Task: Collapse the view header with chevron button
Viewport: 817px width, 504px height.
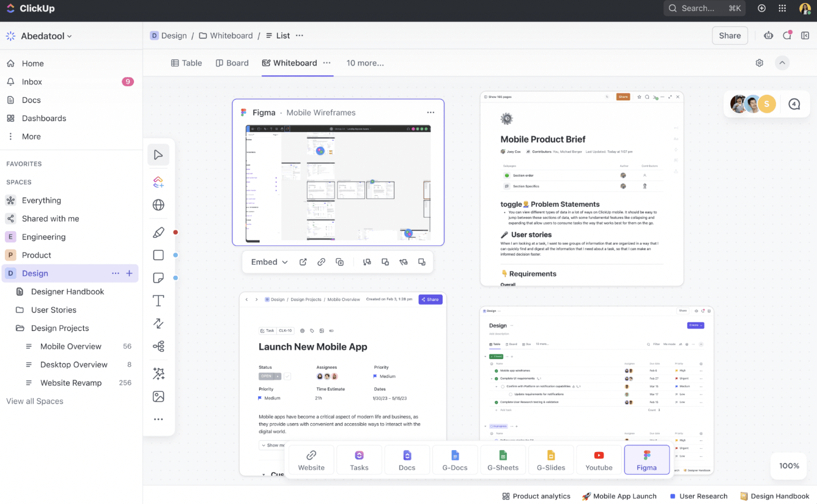Action: pyautogui.click(x=782, y=63)
